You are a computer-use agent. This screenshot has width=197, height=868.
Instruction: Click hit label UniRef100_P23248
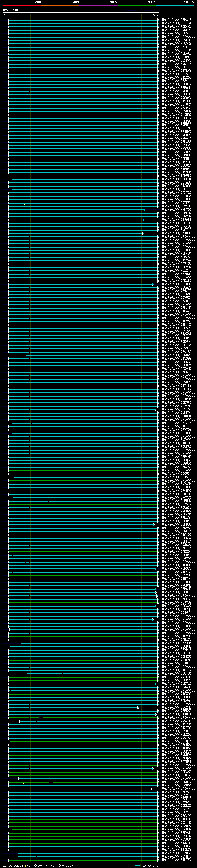point(177,795)
